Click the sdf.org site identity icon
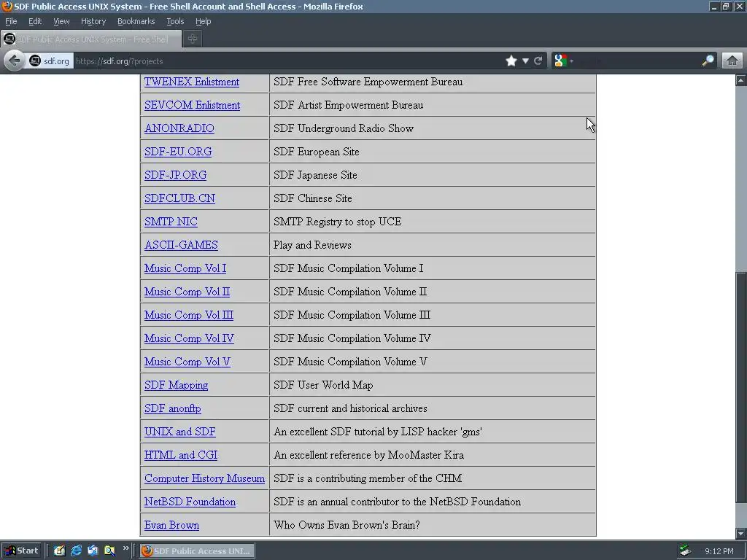The image size is (747, 560). [35, 61]
